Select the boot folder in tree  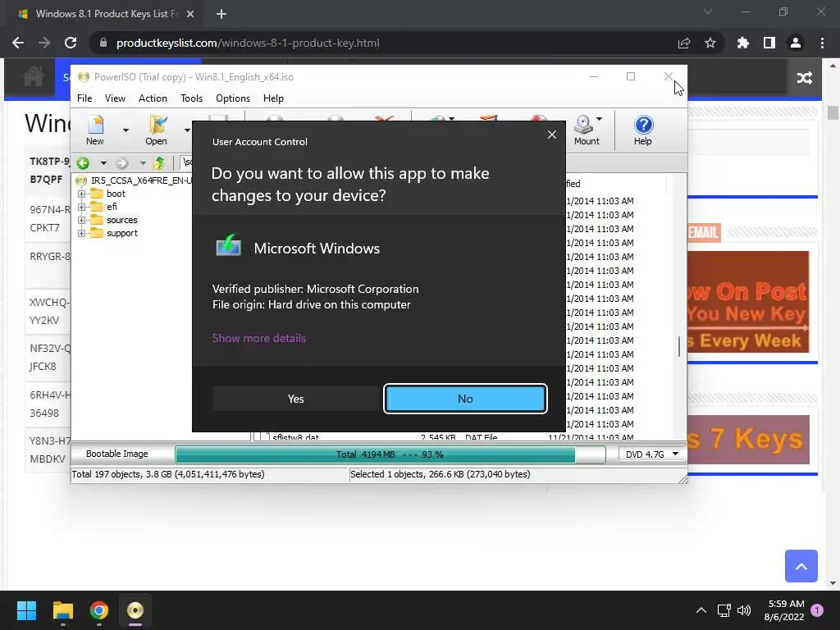[x=116, y=194]
